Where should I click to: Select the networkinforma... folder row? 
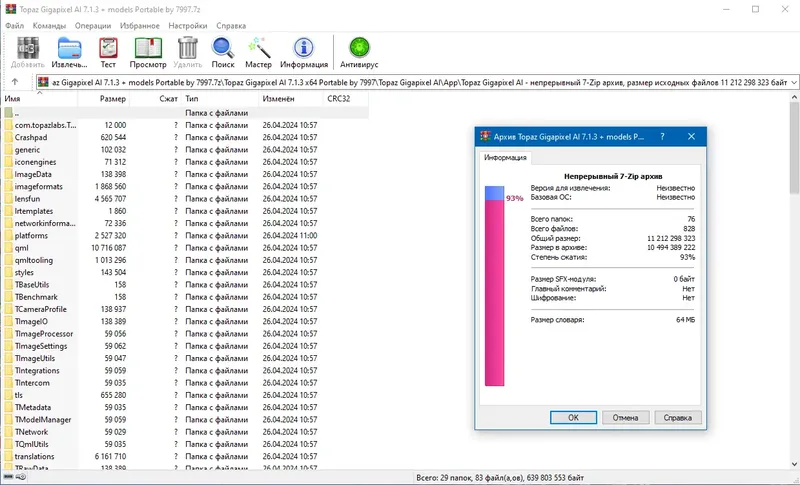click(x=184, y=223)
